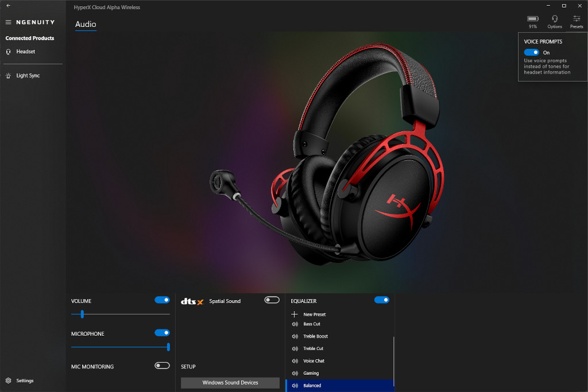
Task: Click the battery level indicator
Action: (533, 19)
